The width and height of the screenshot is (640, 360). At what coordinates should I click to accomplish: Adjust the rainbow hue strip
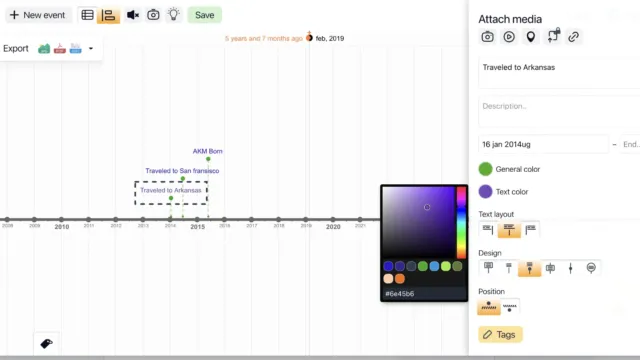pyautogui.click(x=461, y=222)
